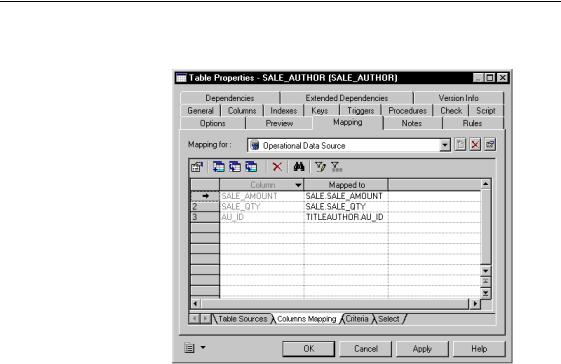Viewport: 561px width, 364px height.
Task: View the Script tab
Action: pyautogui.click(x=486, y=111)
